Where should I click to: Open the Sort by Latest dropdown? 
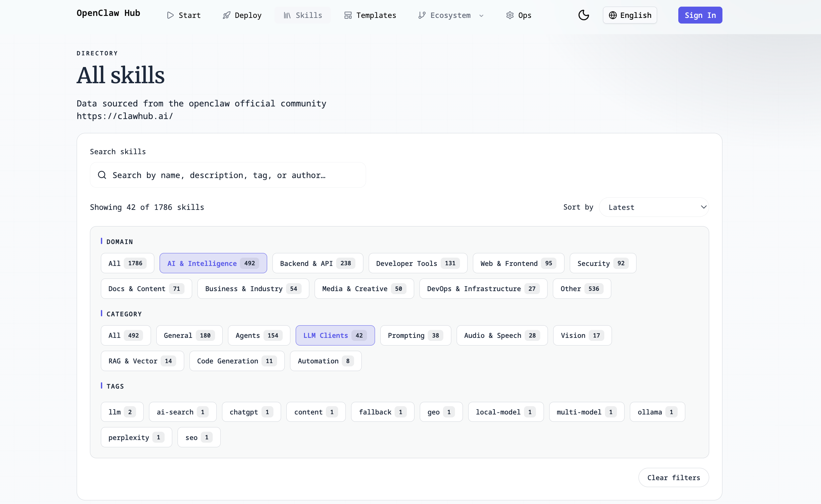pyautogui.click(x=654, y=207)
